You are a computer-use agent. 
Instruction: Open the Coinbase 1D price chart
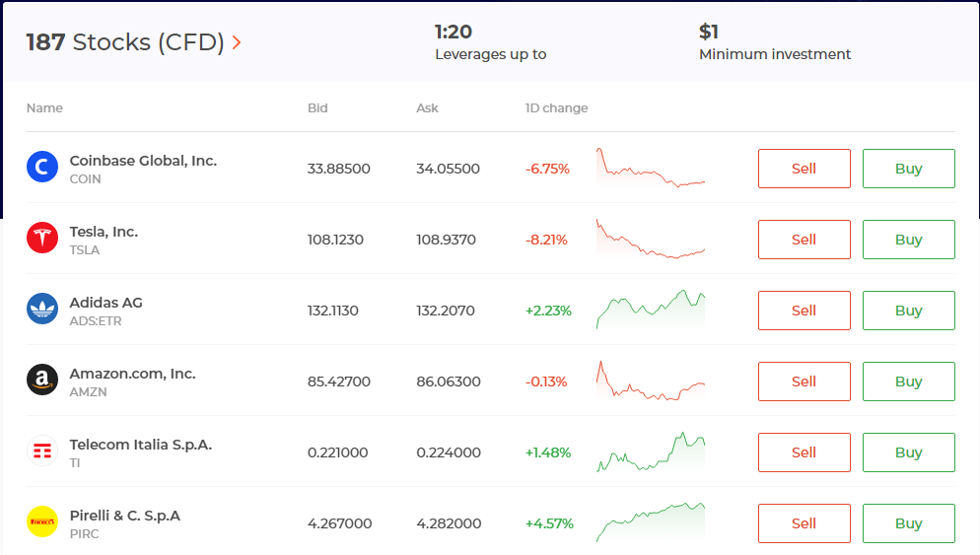pos(651,168)
